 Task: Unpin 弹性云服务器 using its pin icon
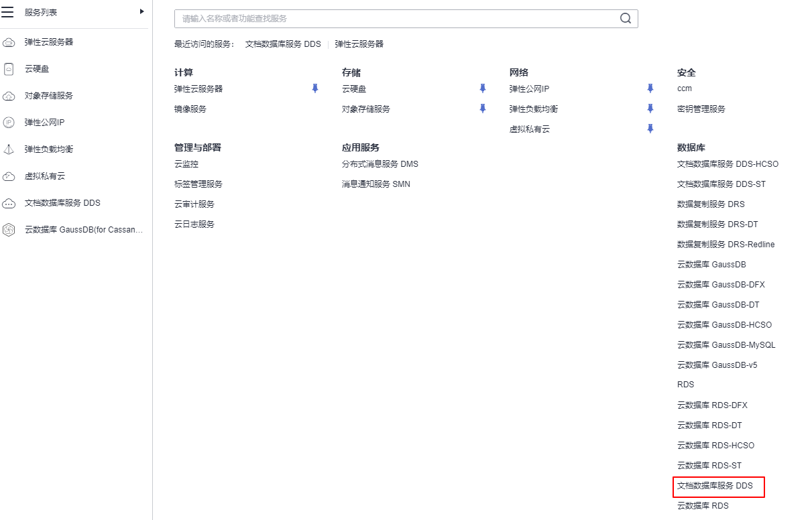314,88
